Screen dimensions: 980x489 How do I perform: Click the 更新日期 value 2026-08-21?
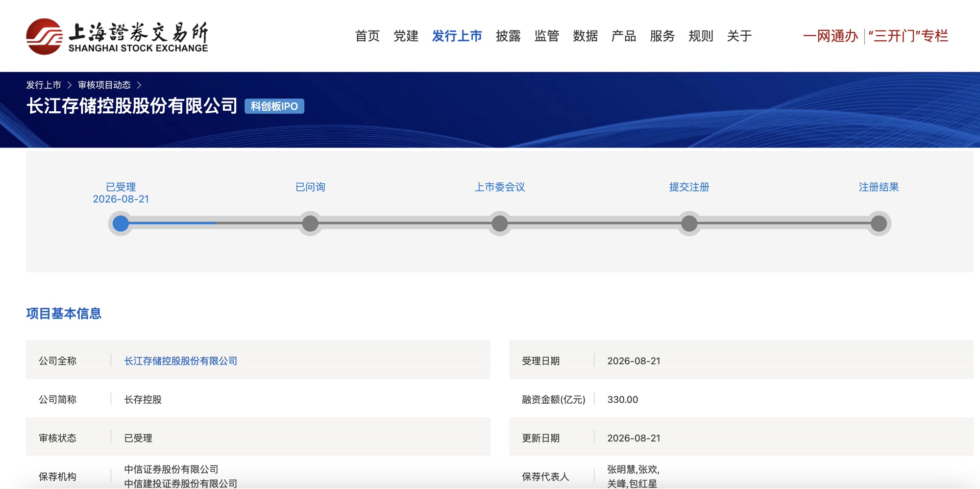[x=634, y=438]
